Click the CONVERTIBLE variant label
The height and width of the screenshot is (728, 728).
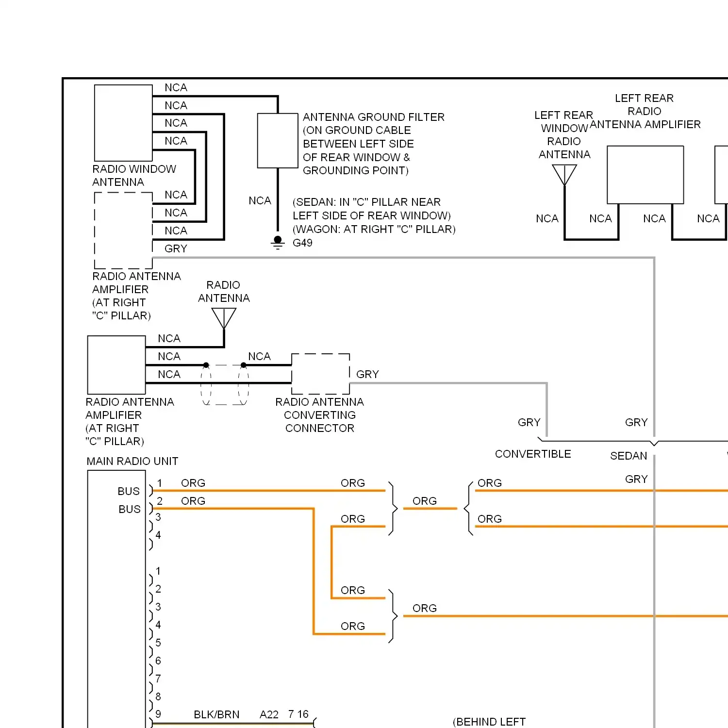tap(533, 454)
